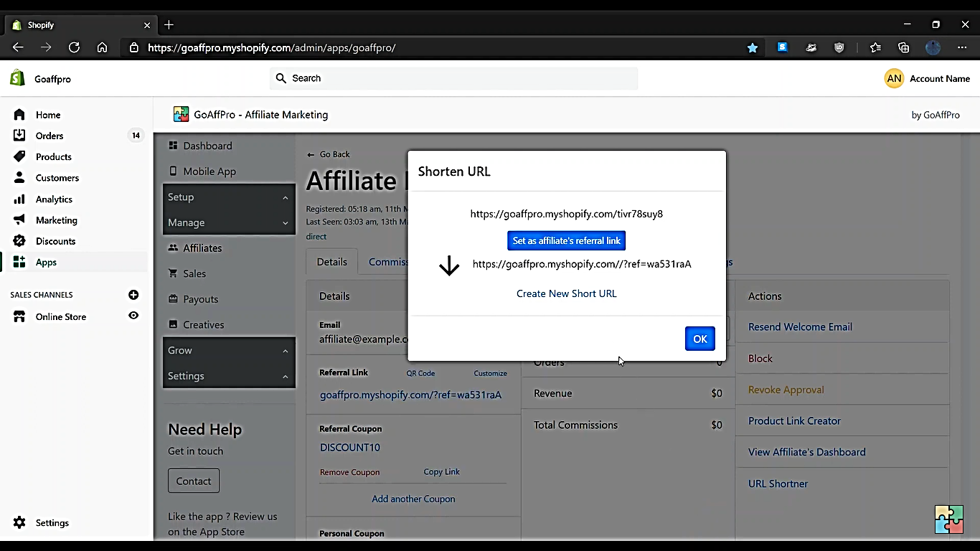This screenshot has height=551, width=980.
Task: Go to browser home page icon
Action: (x=102, y=47)
